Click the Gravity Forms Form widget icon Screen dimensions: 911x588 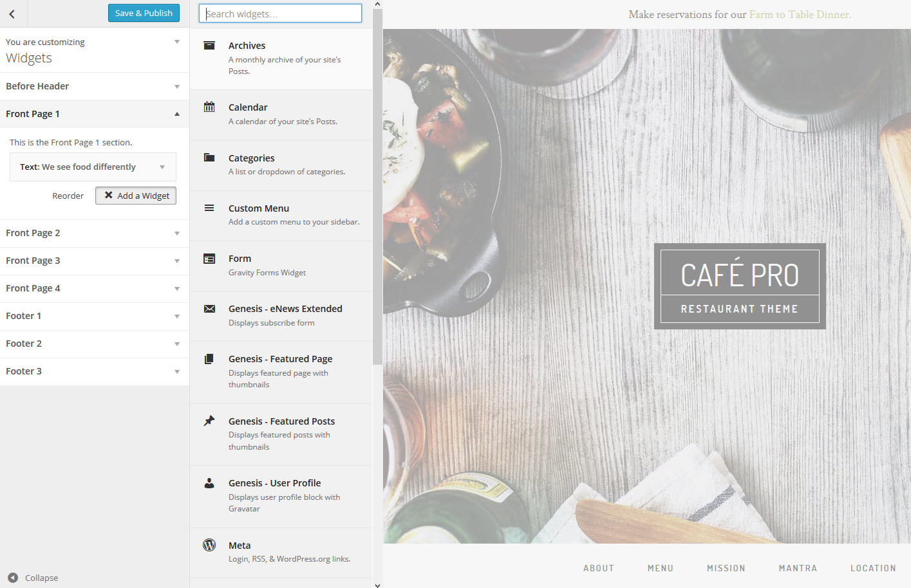(x=209, y=259)
